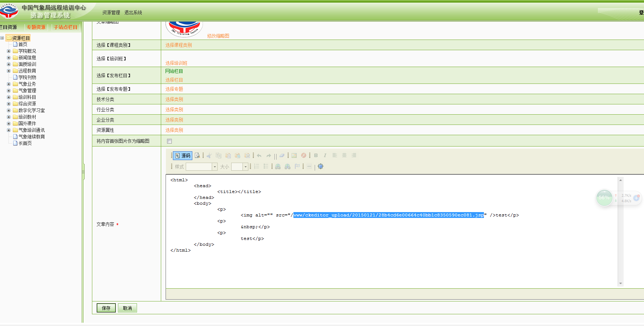Click the 保存 save button
The image size is (644, 326).
(x=106, y=308)
